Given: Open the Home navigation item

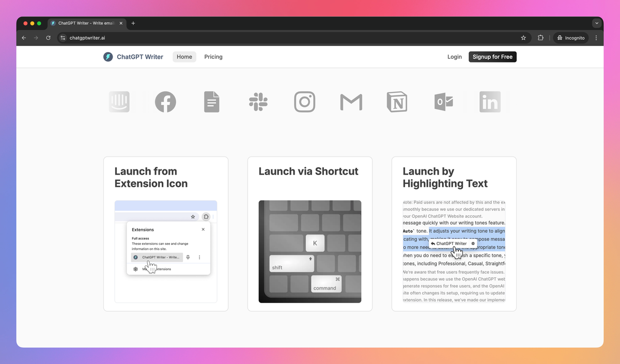Looking at the screenshot, I should click(x=184, y=57).
